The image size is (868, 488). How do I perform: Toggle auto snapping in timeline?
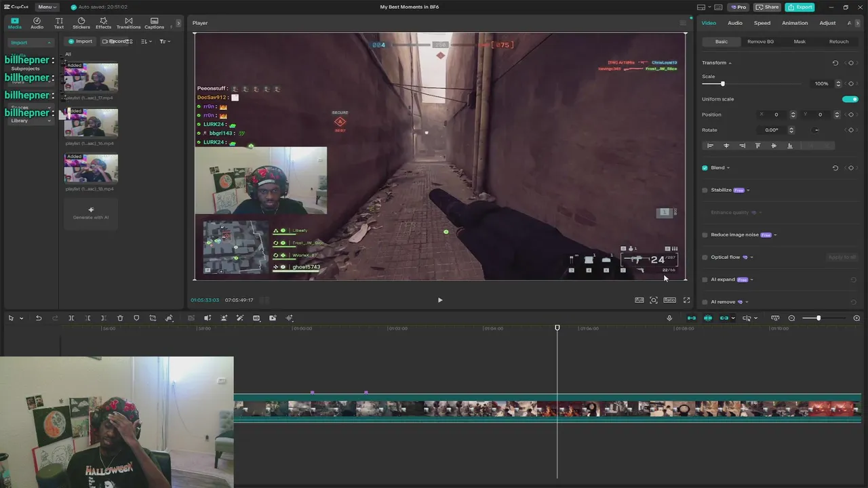coord(708,318)
